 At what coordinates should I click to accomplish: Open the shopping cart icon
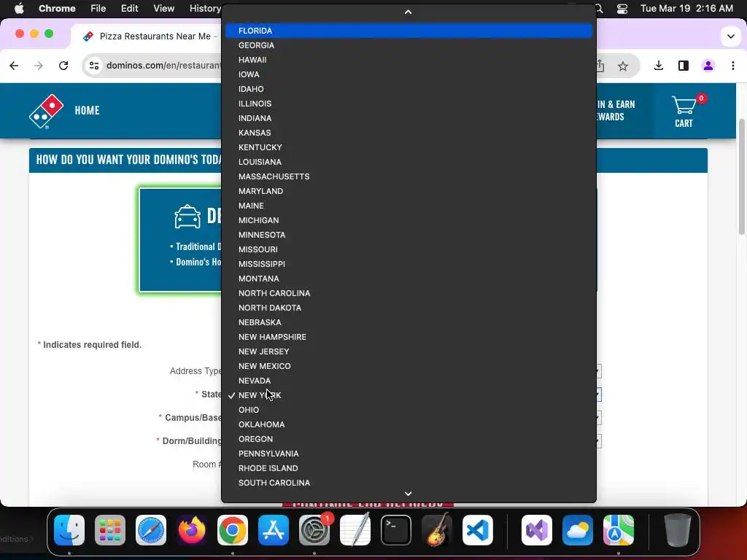(684, 112)
